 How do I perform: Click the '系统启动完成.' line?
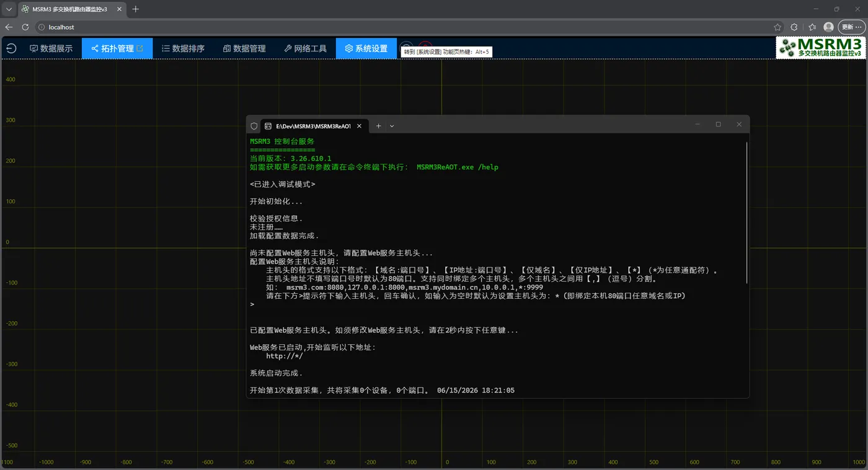pos(277,373)
